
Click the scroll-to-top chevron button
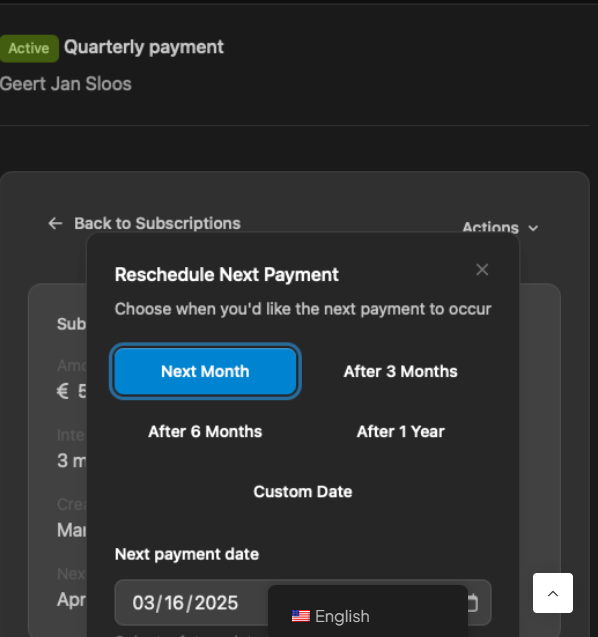(x=553, y=593)
